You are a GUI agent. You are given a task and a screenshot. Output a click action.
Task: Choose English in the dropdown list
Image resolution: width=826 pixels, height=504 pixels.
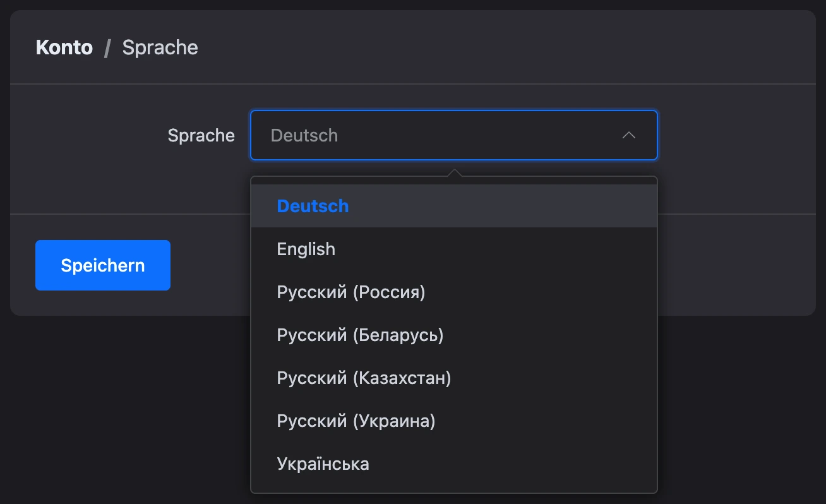(x=453, y=249)
